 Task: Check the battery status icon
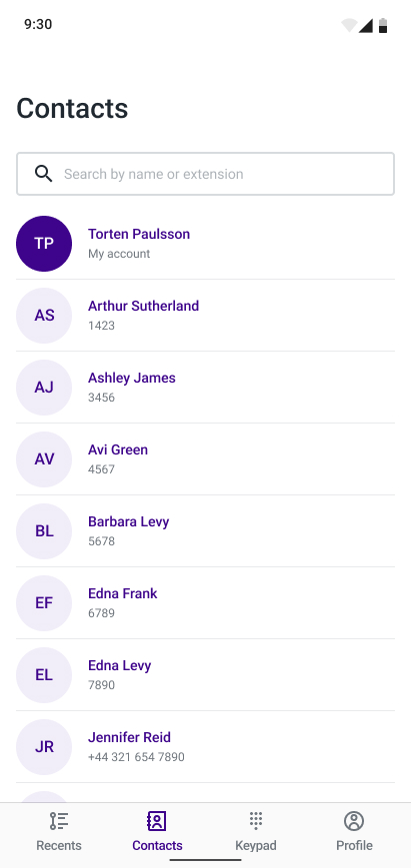pos(383,25)
